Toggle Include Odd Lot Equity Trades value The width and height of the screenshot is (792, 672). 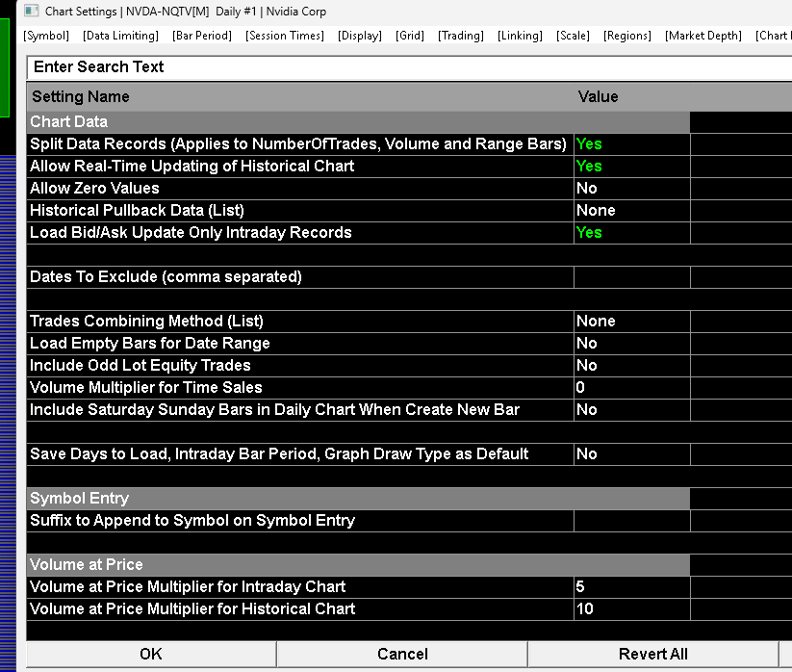tap(632, 365)
